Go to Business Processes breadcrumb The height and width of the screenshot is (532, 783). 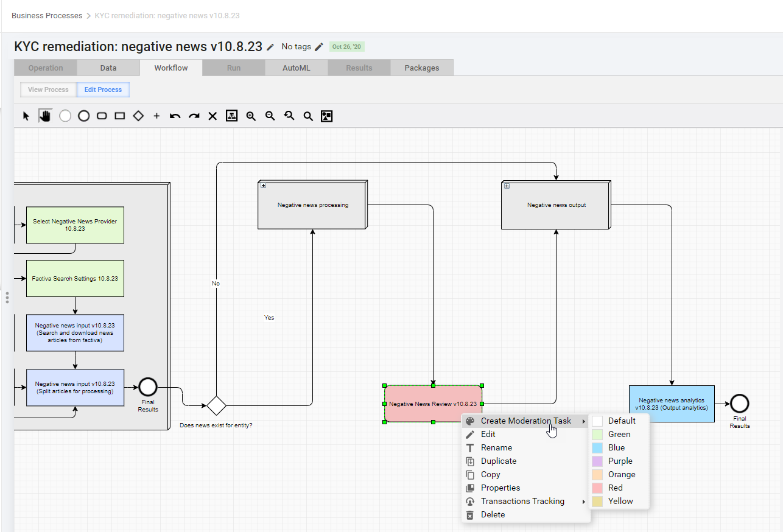point(47,15)
